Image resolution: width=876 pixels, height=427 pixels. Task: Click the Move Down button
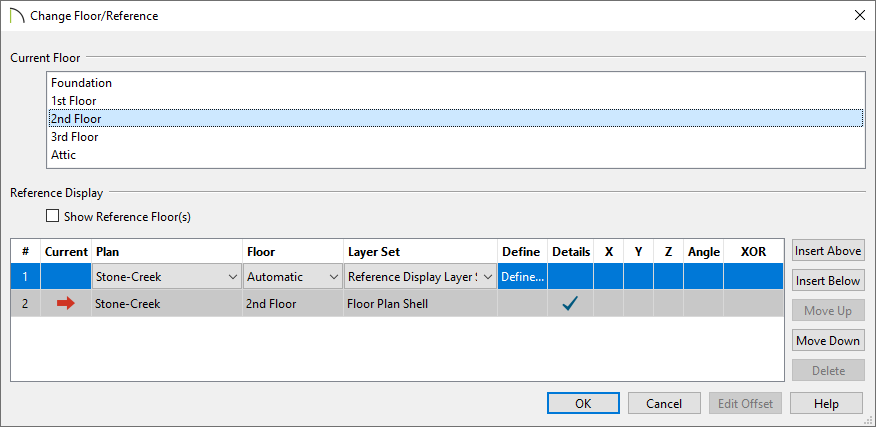[x=828, y=340]
